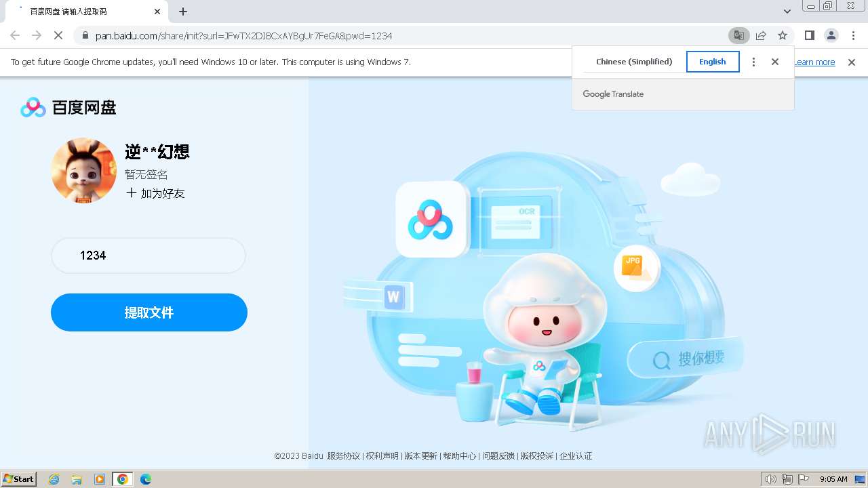Stop loading the page
This screenshot has height=488, width=868.
coord(59,35)
